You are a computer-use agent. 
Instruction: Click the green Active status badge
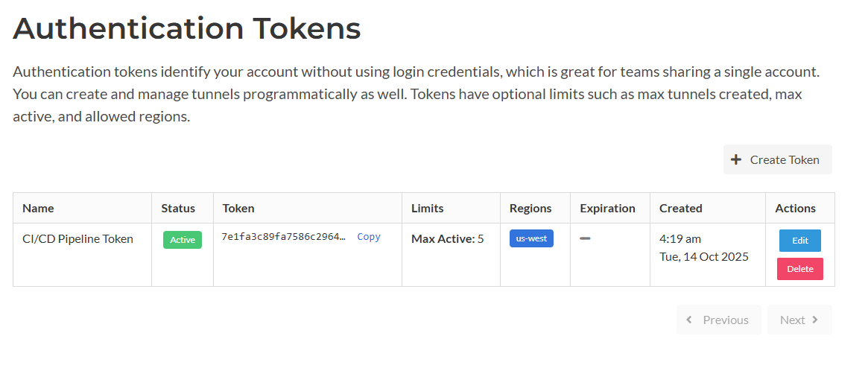coord(183,240)
